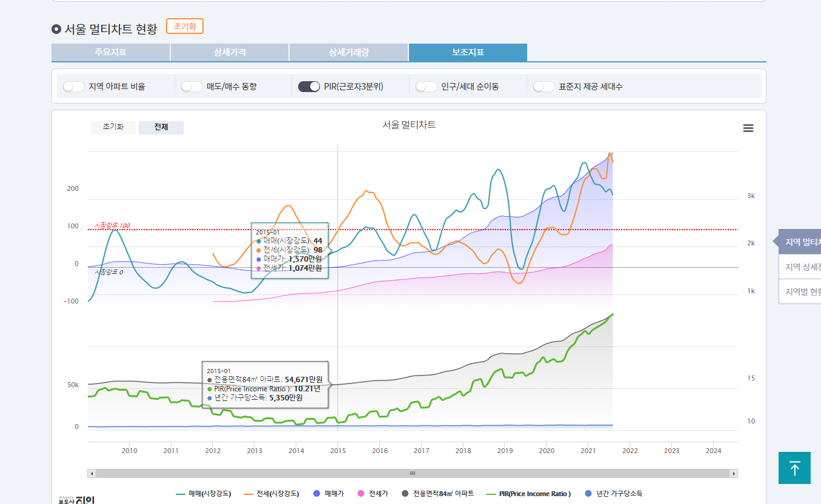Image resolution: width=821 pixels, height=504 pixels.
Task: Click the 서울 멀티차트 chart title
Action: [x=409, y=125]
